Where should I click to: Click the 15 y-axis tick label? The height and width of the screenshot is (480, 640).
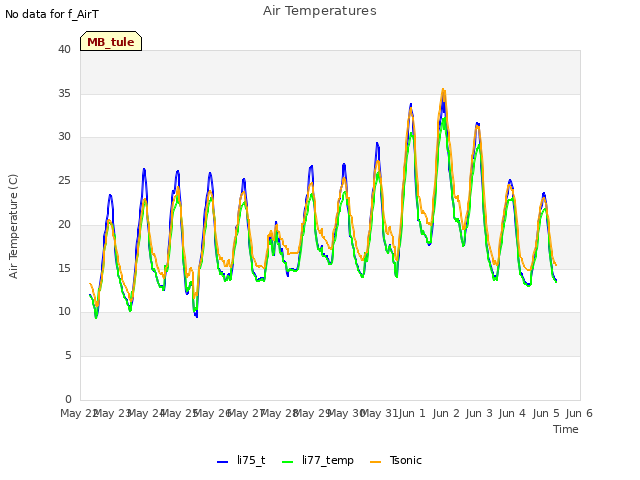click(64, 268)
